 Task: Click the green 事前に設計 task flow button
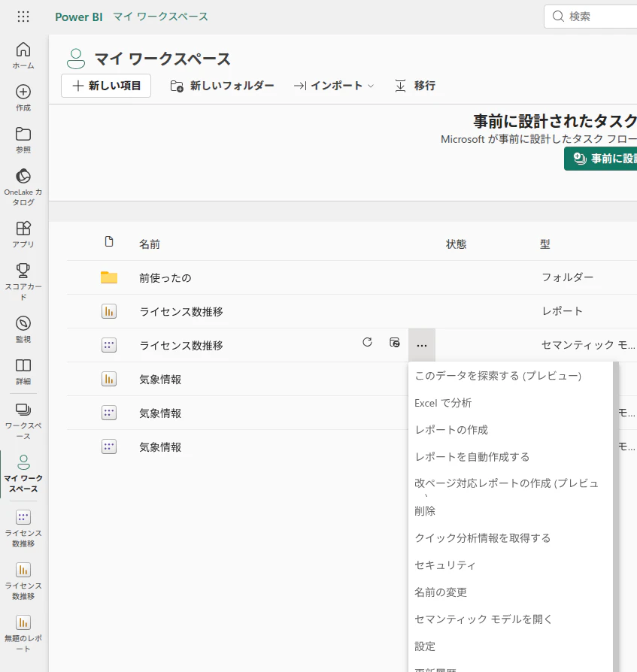click(601, 159)
